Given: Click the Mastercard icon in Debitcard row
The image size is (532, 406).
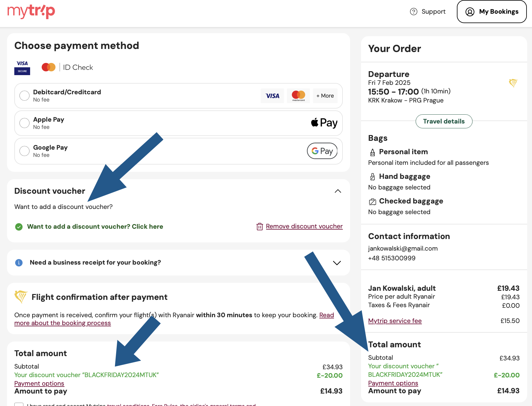Looking at the screenshot, I should click(x=298, y=96).
